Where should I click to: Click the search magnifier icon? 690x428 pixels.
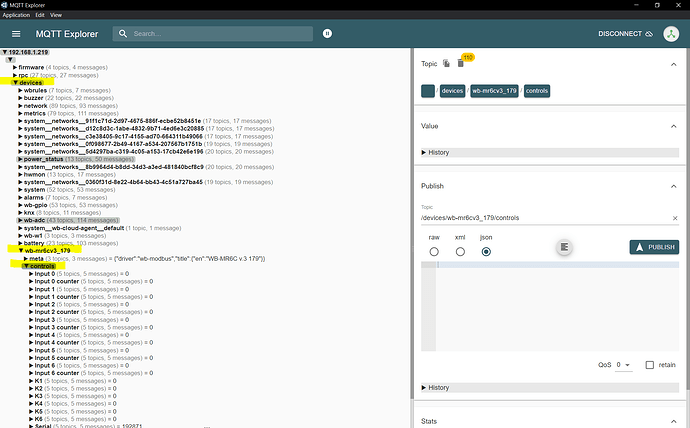[x=123, y=33]
